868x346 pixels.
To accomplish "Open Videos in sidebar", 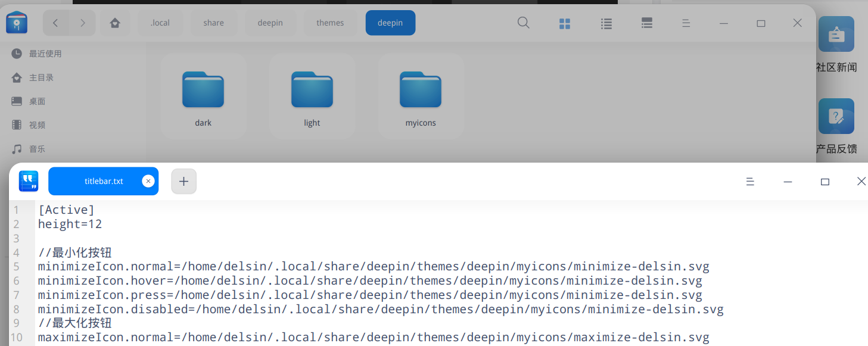I will pyautogui.click(x=36, y=125).
